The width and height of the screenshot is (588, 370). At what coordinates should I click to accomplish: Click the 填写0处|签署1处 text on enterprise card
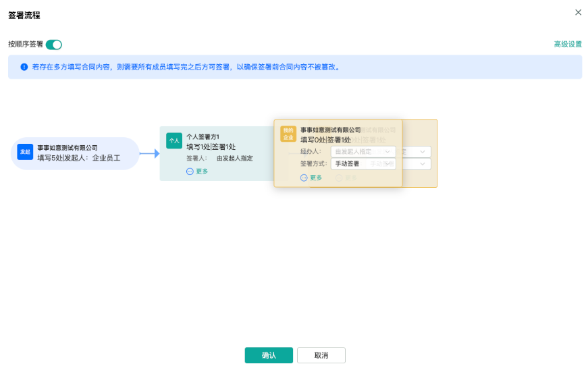[x=325, y=140]
